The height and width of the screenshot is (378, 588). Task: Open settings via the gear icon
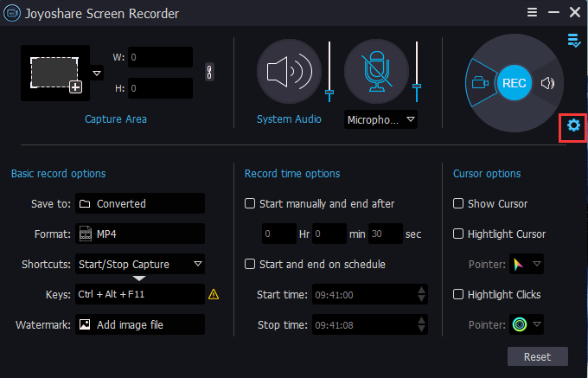pos(573,125)
